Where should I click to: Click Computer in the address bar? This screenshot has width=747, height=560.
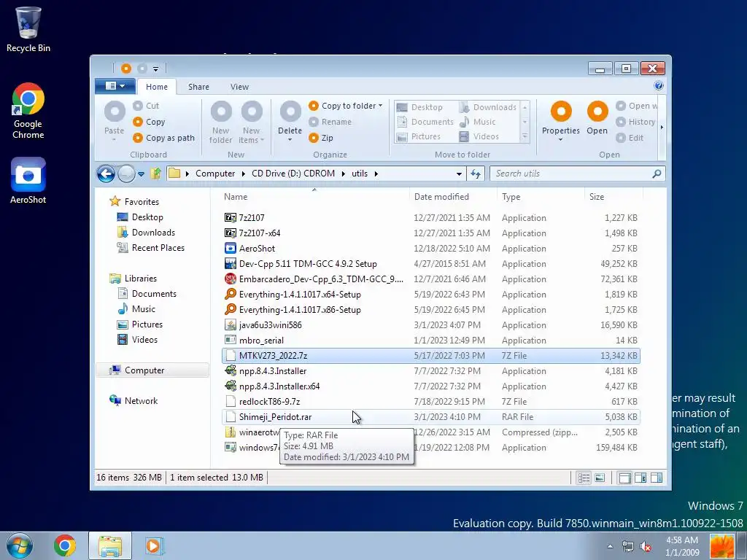click(215, 174)
